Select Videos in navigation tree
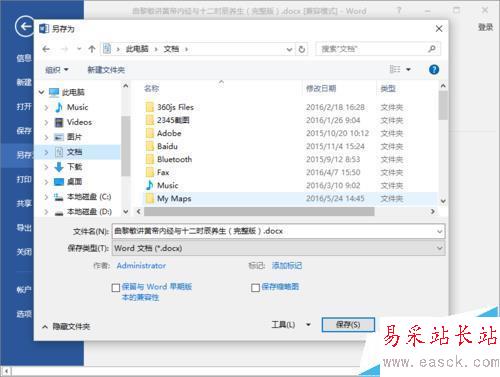This screenshot has height=377, width=500. [x=79, y=122]
